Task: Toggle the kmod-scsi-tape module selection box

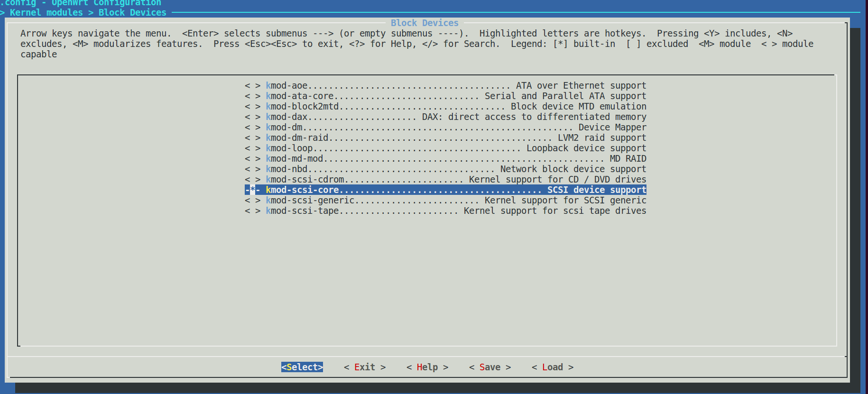Action: pyautogui.click(x=253, y=211)
